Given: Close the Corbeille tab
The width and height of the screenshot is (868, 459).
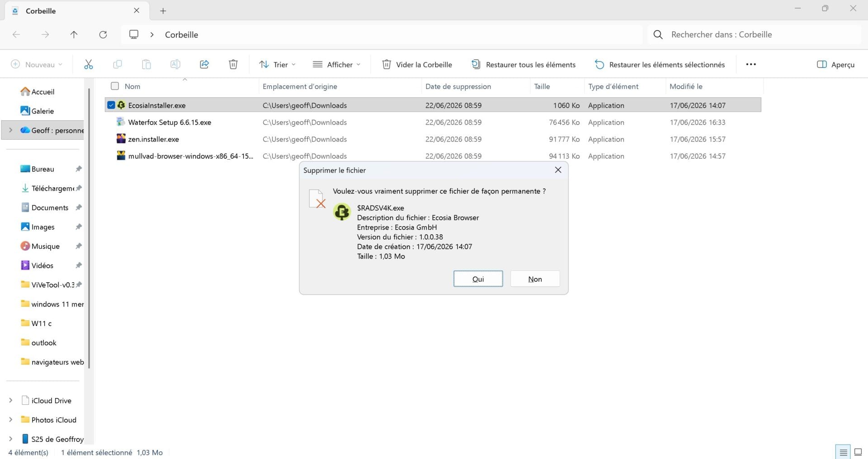Looking at the screenshot, I should click(x=137, y=10).
